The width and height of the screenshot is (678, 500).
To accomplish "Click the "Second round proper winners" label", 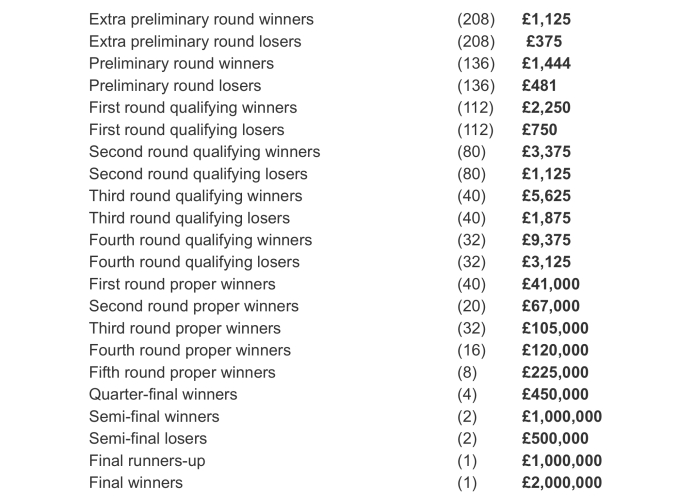I will click(194, 306).
